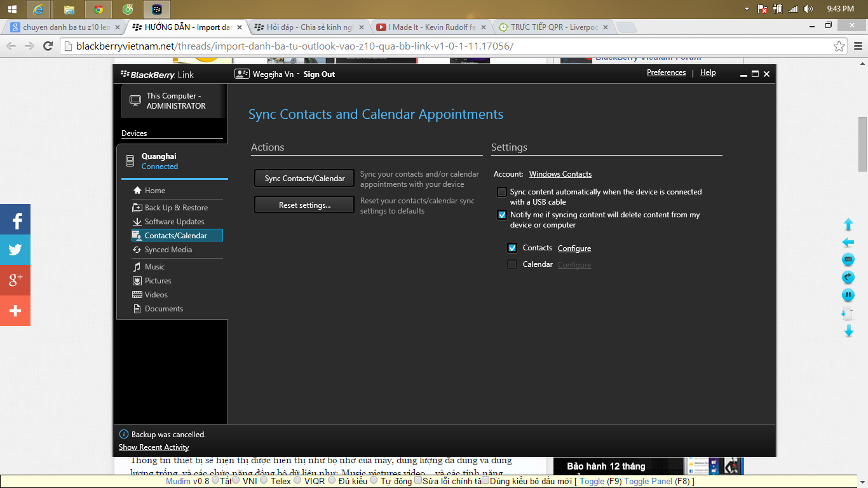
Task: Share page via Google Plus side button
Action: 15,280
